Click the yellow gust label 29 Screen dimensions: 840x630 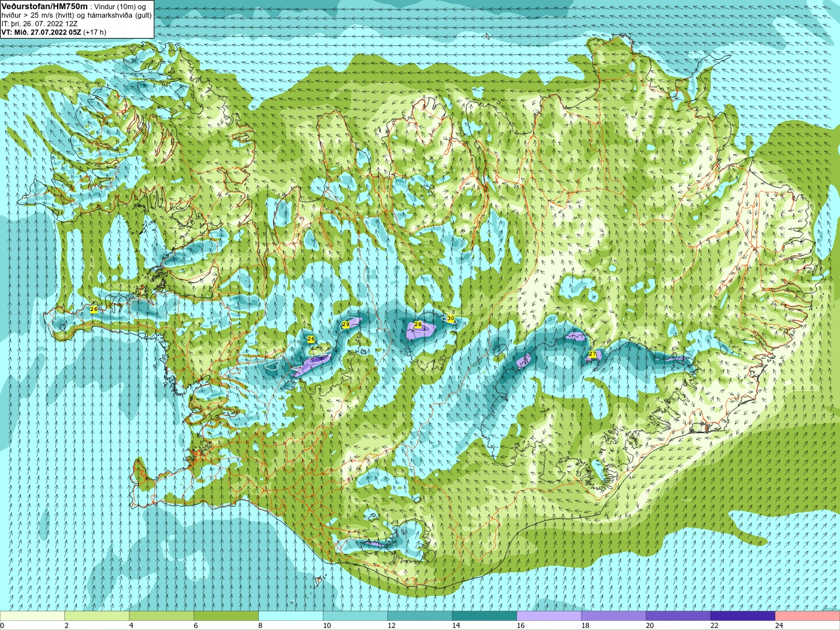coord(346,324)
